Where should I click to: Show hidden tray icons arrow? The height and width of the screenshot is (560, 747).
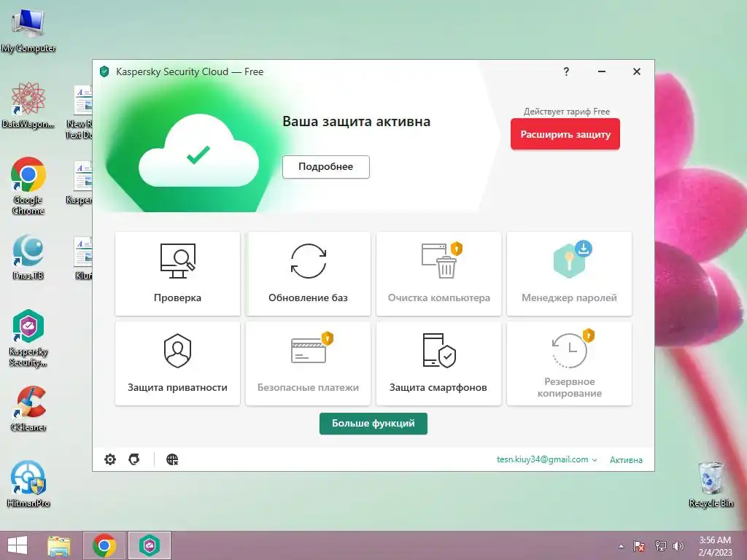[x=621, y=545]
